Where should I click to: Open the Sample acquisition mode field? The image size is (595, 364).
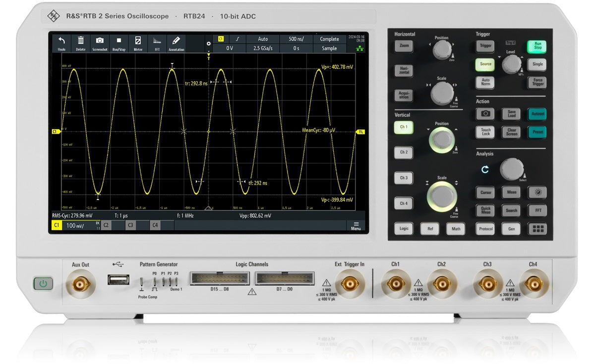(x=329, y=49)
